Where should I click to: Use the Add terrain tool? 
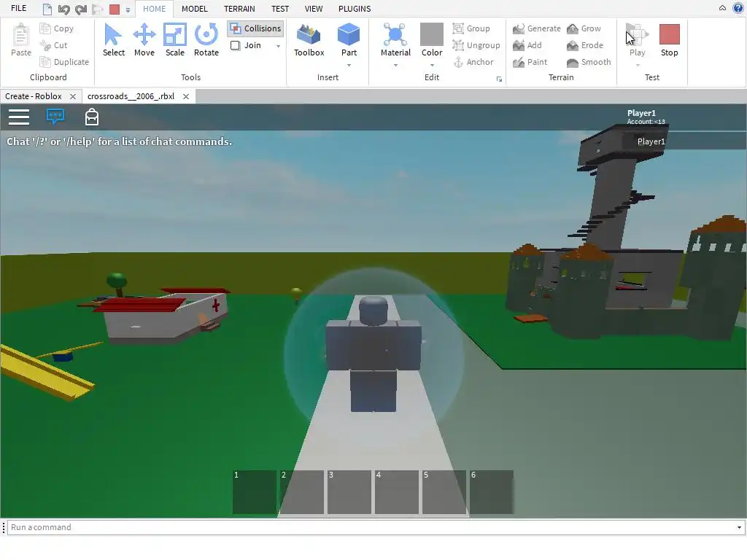[527, 45]
